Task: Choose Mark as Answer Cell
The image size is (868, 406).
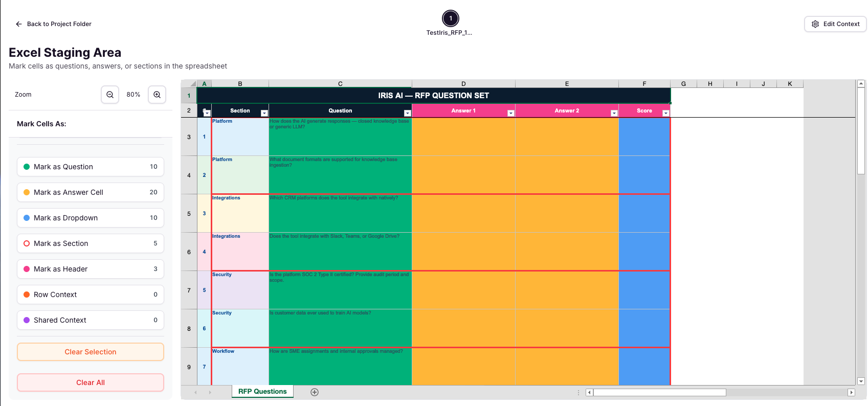Action: coord(91,192)
